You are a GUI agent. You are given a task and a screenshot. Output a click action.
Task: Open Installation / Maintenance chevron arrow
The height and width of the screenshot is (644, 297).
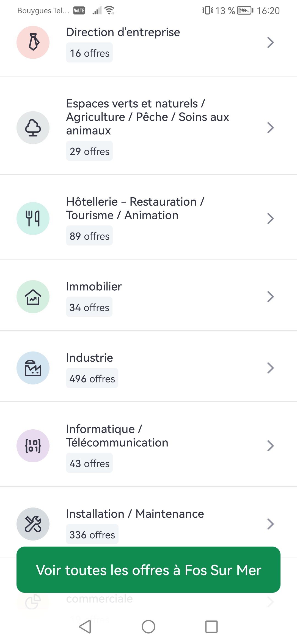[x=270, y=524]
